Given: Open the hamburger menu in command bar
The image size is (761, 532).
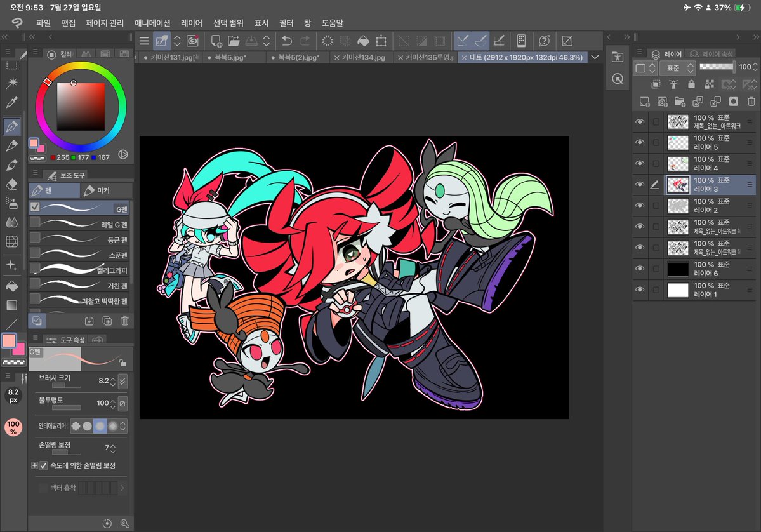Looking at the screenshot, I should (144, 41).
